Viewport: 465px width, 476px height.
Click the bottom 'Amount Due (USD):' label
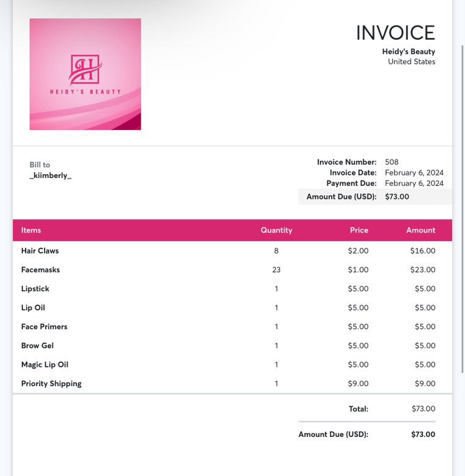click(333, 434)
